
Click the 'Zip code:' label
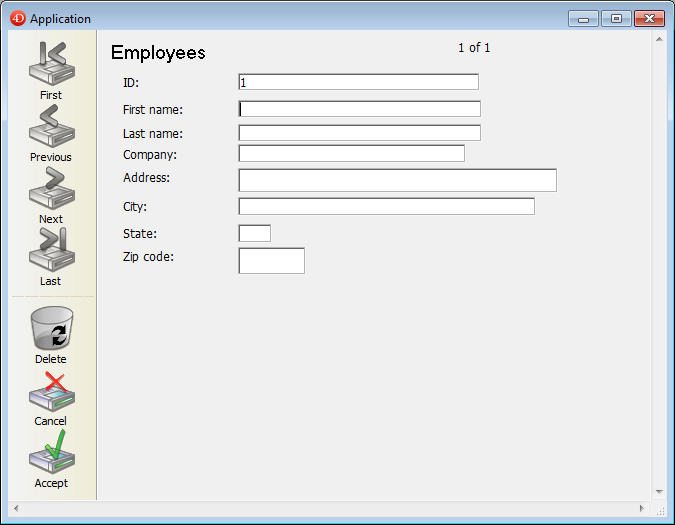(149, 257)
